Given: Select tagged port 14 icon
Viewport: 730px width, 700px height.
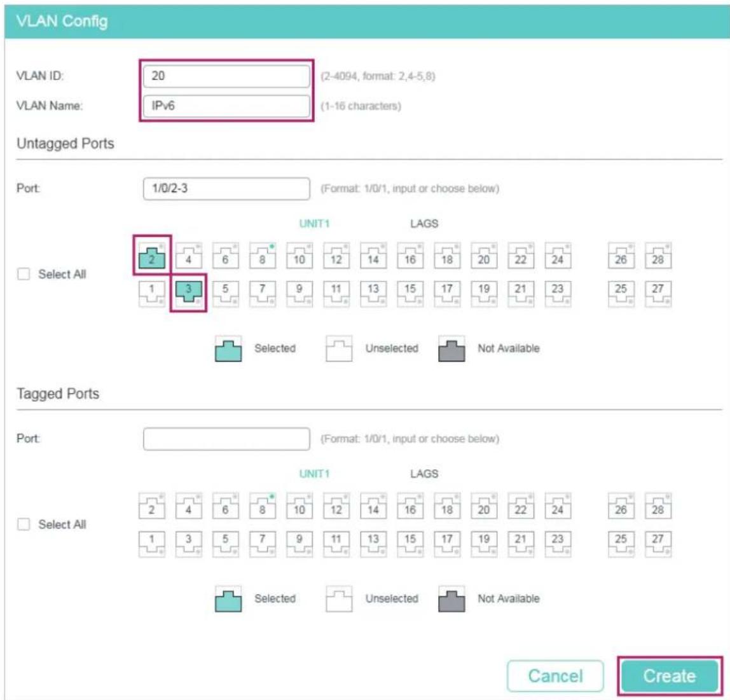Looking at the screenshot, I should [373, 506].
